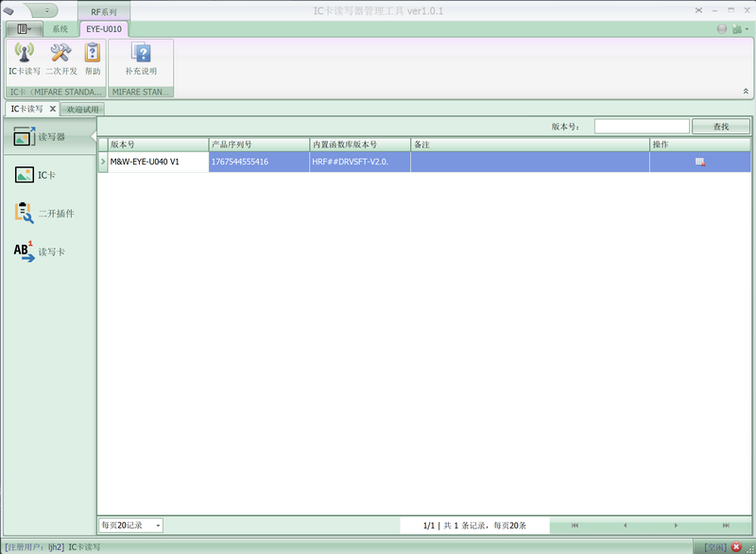Go to the last page of records
The height and width of the screenshot is (554, 756).
tap(726, 525)
